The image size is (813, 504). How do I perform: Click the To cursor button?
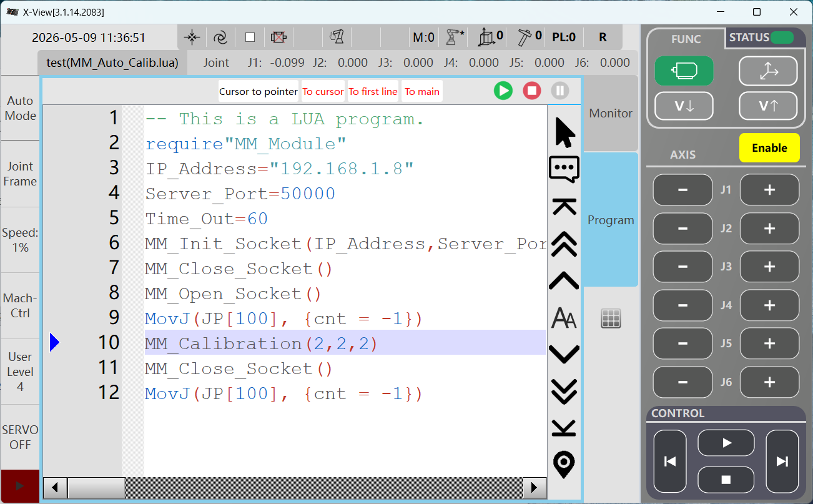pyautogui.click(x=323, y=91)
